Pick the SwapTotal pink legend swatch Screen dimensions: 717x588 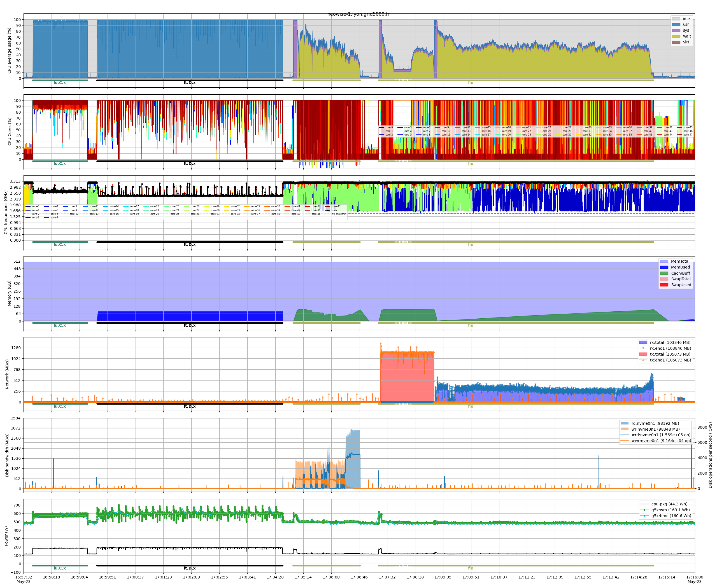[x=664, y=279]
